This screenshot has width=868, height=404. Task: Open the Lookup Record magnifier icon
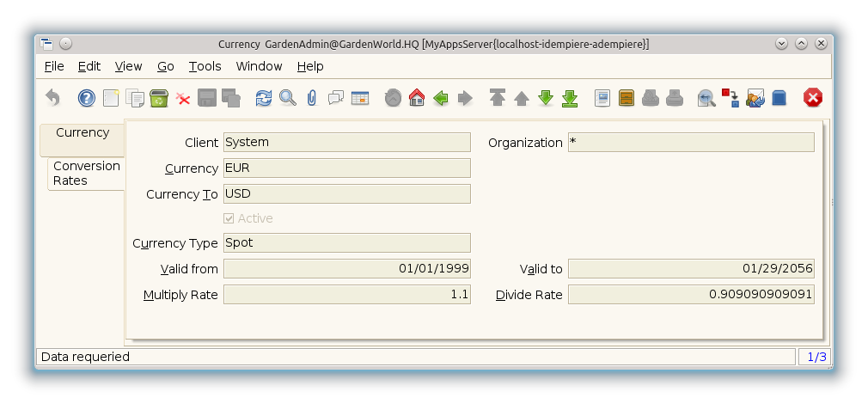click(x=288, y=98)
